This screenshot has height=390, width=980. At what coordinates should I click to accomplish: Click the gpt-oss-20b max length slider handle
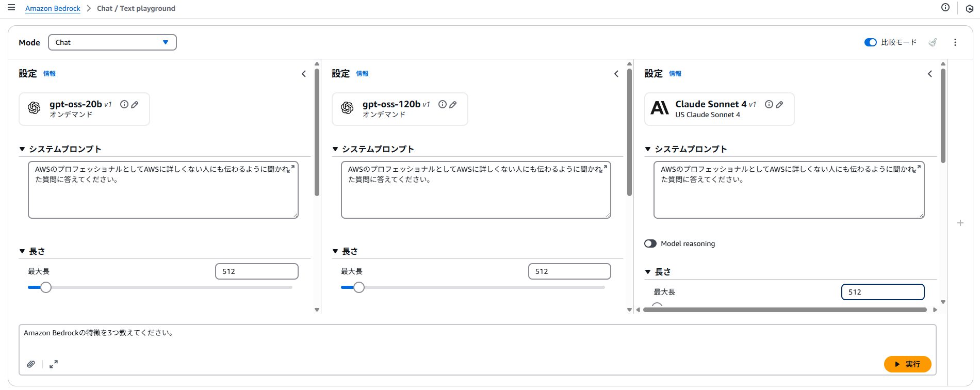pyautogui.click(x=46, y=287)
